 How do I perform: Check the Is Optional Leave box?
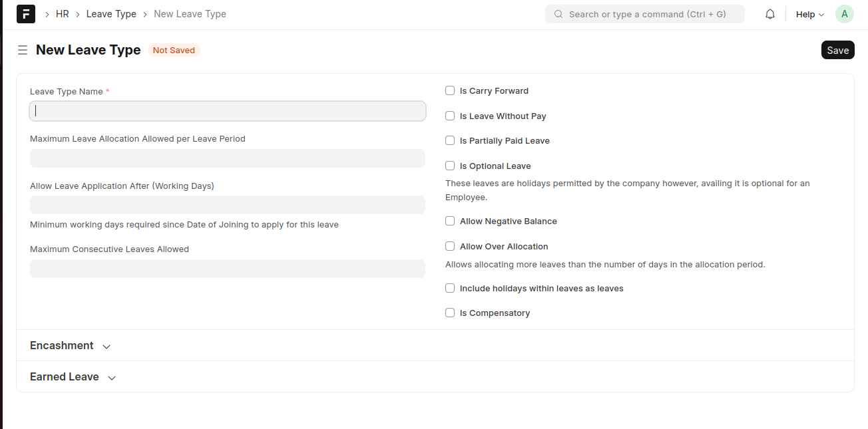pos(450,166)
